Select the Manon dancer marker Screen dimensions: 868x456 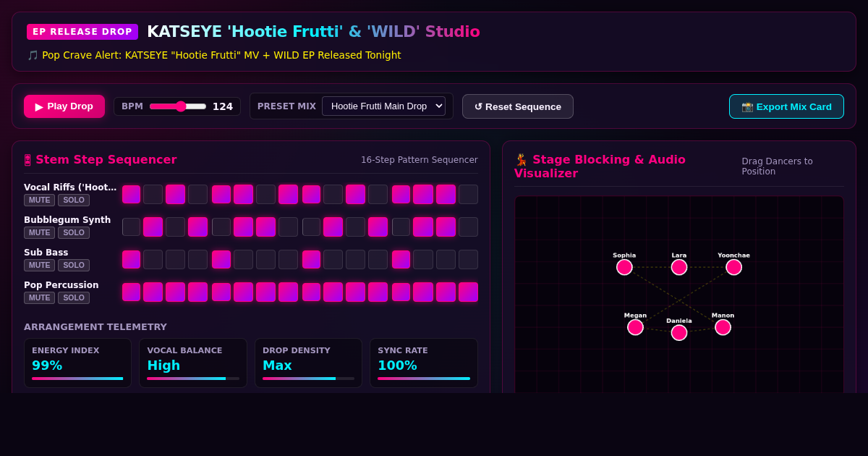tap(723, 327)
